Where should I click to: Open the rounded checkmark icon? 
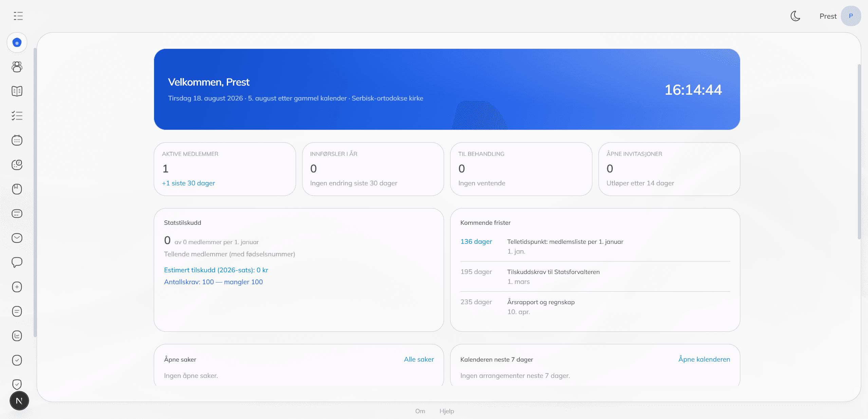click(x=17, y=360)
